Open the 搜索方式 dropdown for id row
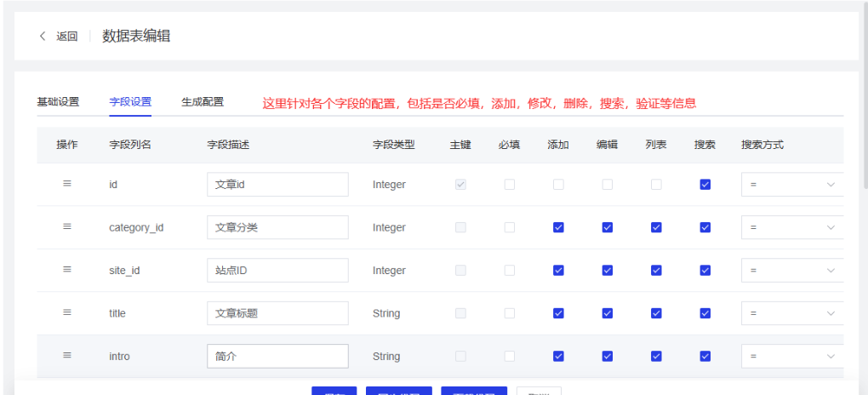Viewport: 868px width, 395px height. (791, 185)
